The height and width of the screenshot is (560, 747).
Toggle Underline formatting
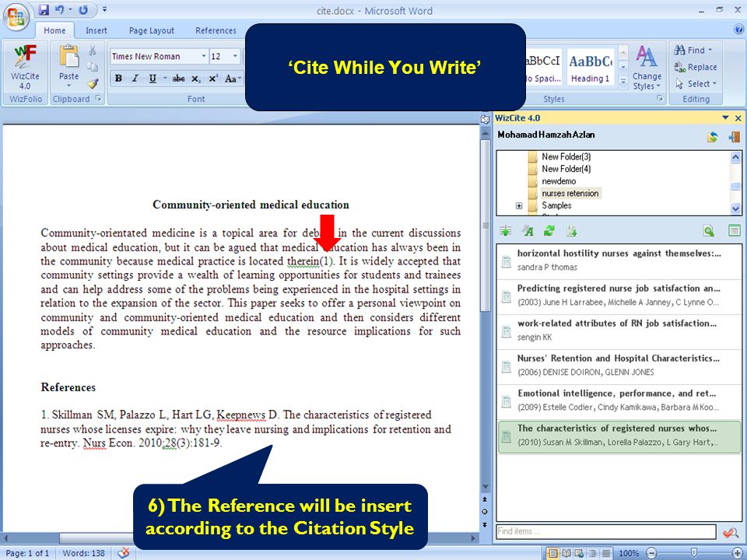(153, 79)
